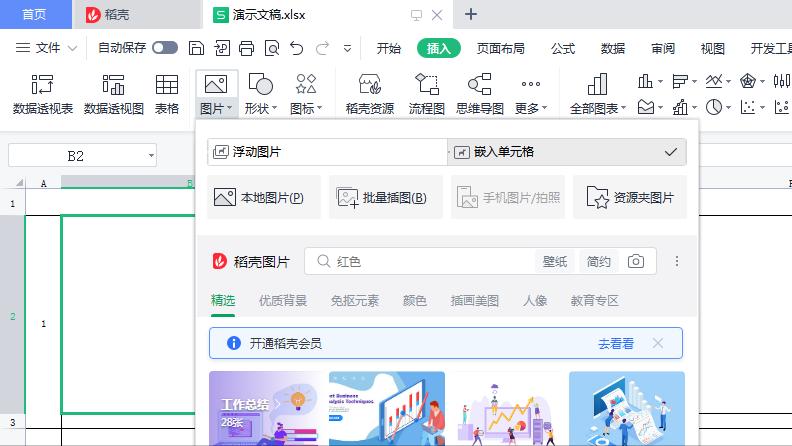792x446 pixels.
Task: Switch to the 页面布局 ribbon tab
Action: point(501,48)
